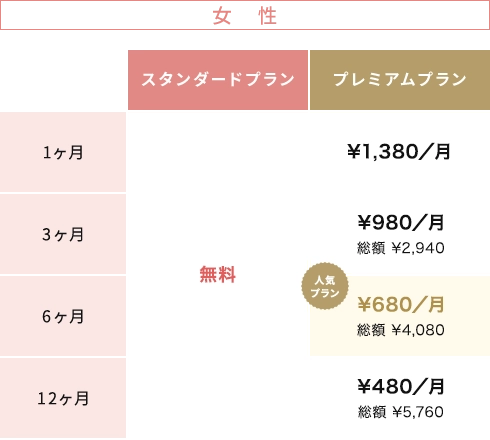Choose the ¥980/月 premium price
The image size is (490, 440).
(401, 223)
